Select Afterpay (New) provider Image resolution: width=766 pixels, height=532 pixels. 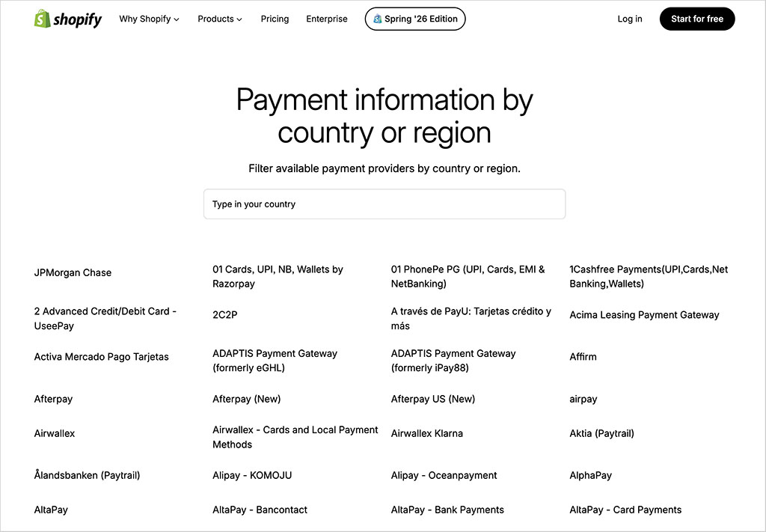click(x=247, y=399)
